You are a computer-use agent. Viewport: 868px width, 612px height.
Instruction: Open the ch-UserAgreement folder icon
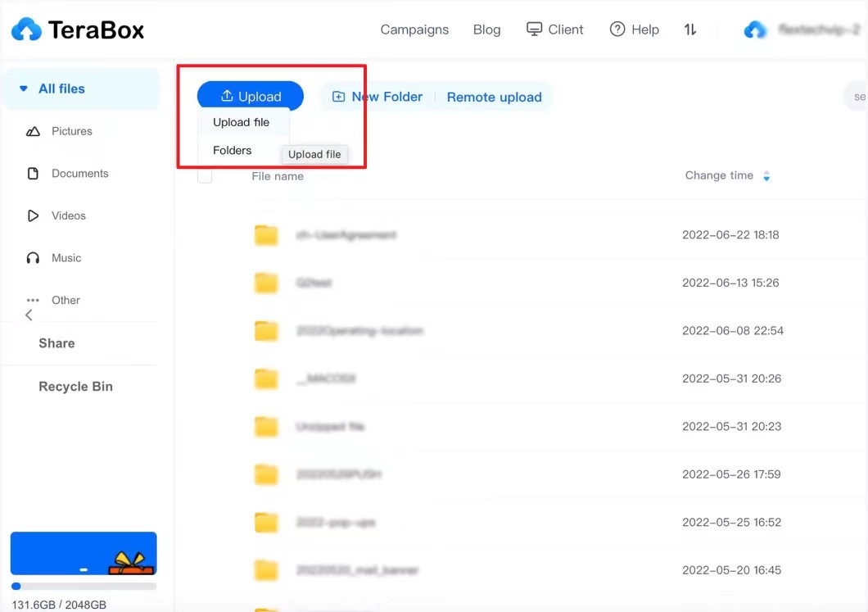[x=265, y=234]
